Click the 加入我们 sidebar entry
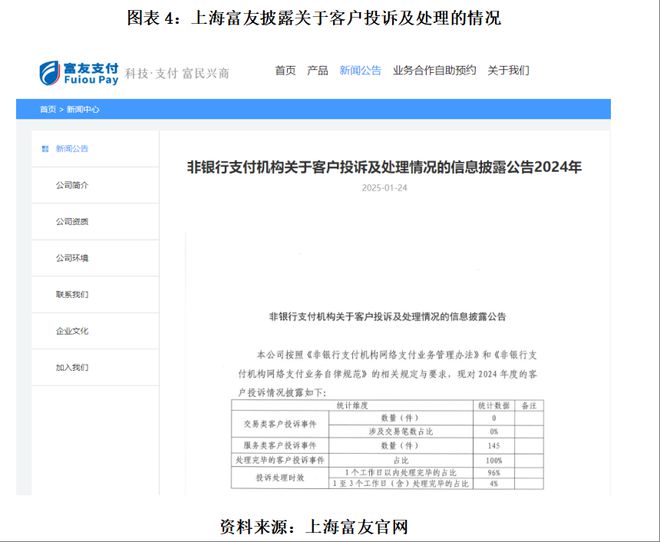The width and height of the screenshot is (660, 542). coord(72,368)
